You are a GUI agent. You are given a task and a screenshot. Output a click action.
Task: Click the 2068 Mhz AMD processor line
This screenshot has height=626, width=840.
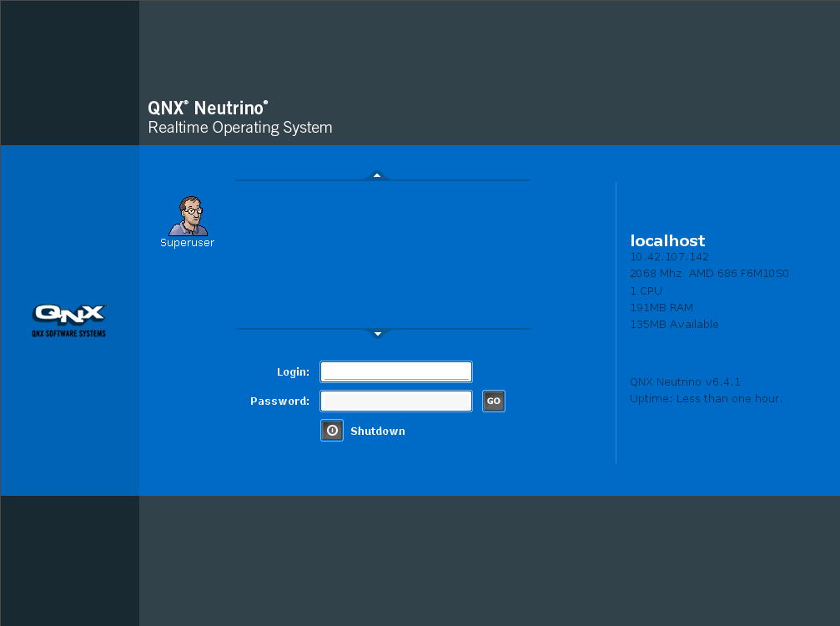tap(709, 274)
